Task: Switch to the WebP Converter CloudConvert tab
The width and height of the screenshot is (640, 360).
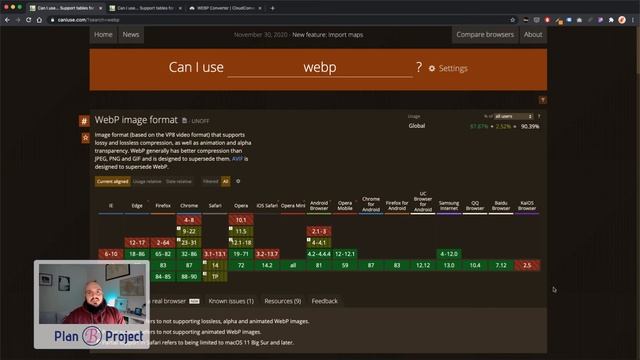Action: (x=224, y=8)
